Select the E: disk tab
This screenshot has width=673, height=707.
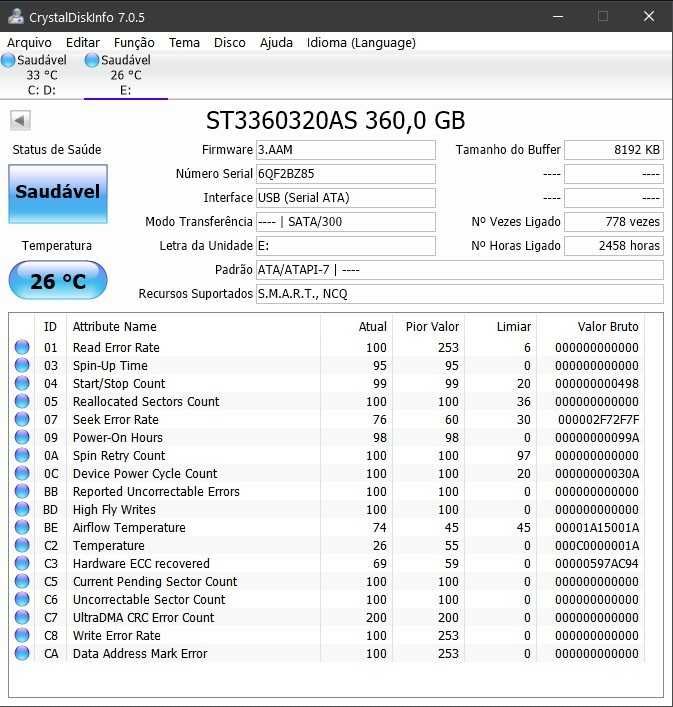[x=126, y=75]
